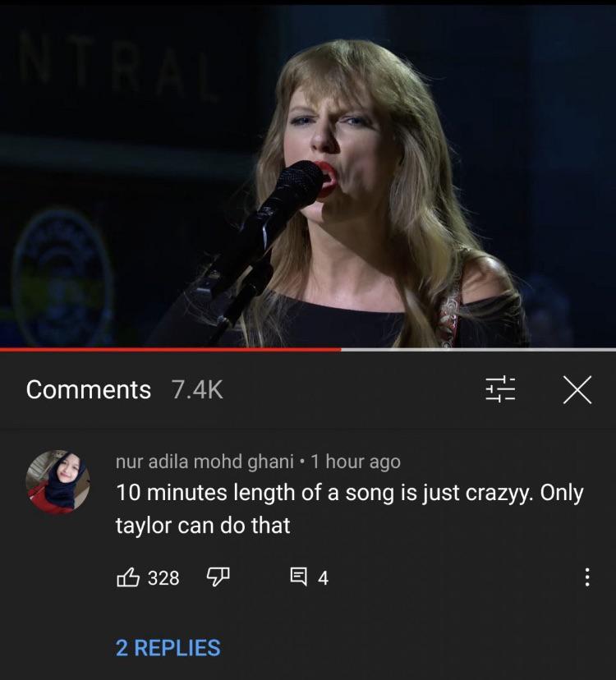Click the 7.4K comments count
Image resolution: width=616 pixels, height=680 pixels.
(x=197, y=389)
